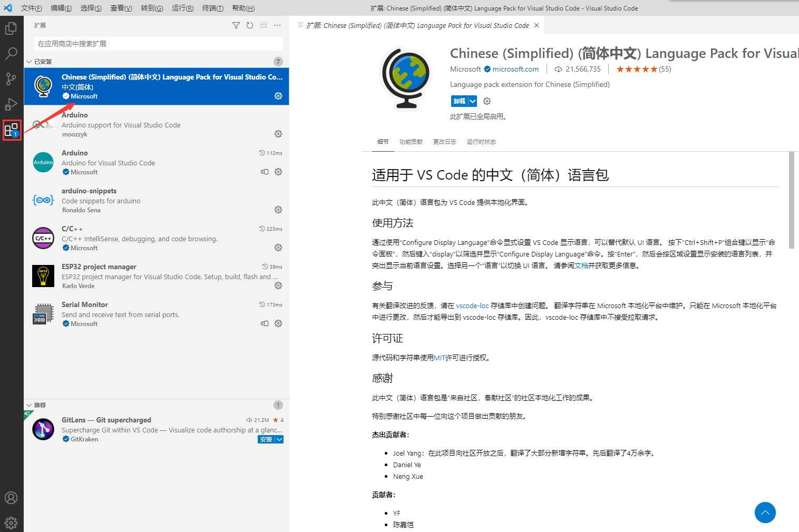Screen dimensions: 799x532
Task: Open gear settings on extension detail page
Action: (487, 101)
